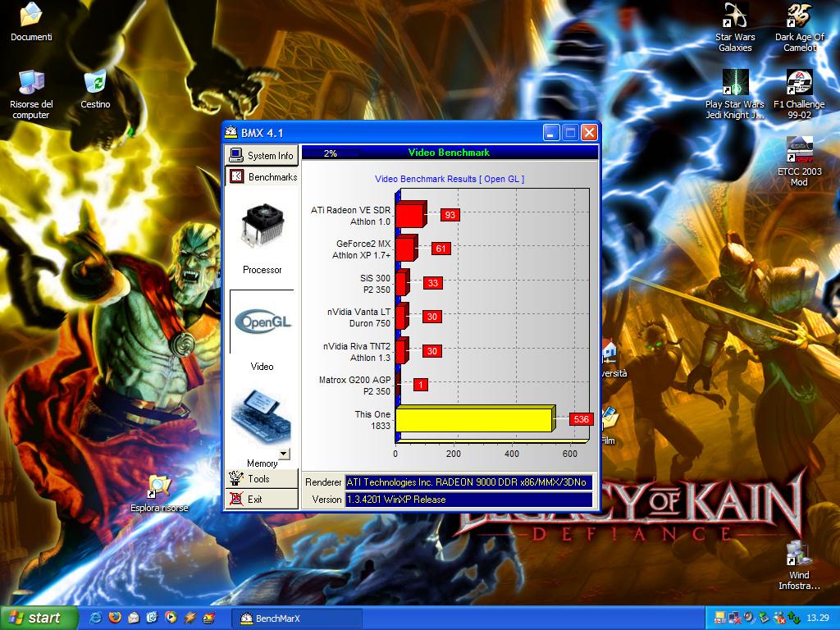Click the yellow This One result bar
840x630 pixels.
point(475,418)
